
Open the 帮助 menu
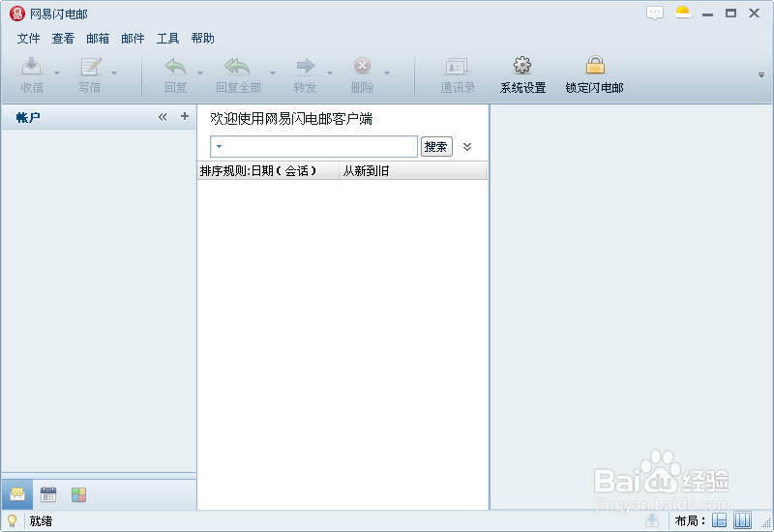pos(202,39)
